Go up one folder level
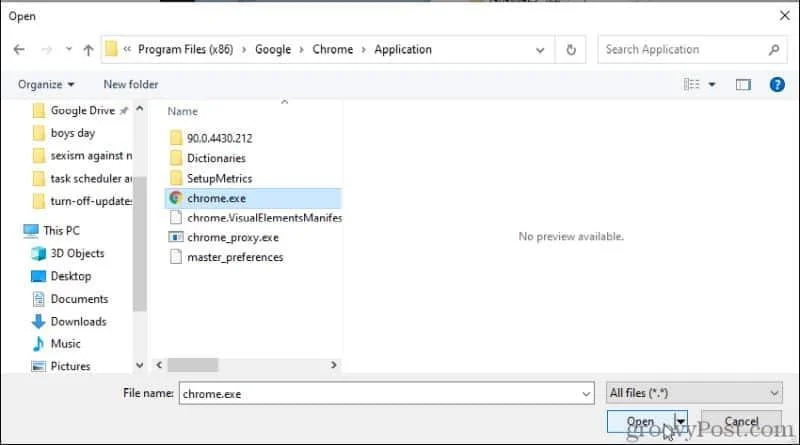The height and width of the screenshot is (445, 800). 88,50
